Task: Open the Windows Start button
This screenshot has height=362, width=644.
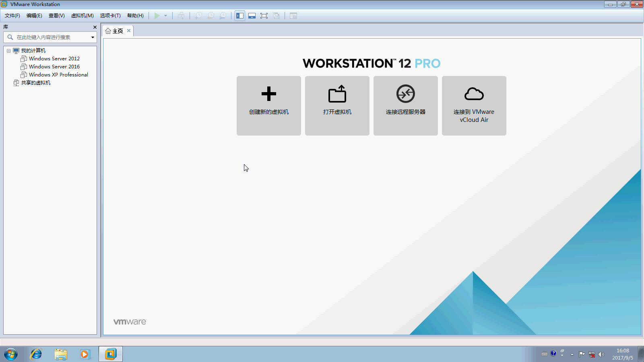Action: point(11,354)
